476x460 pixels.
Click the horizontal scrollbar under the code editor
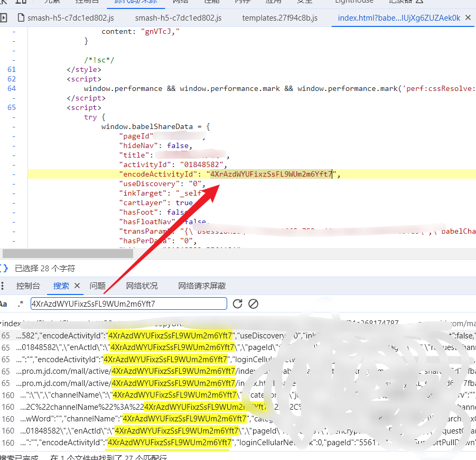[x=68, y=253]
